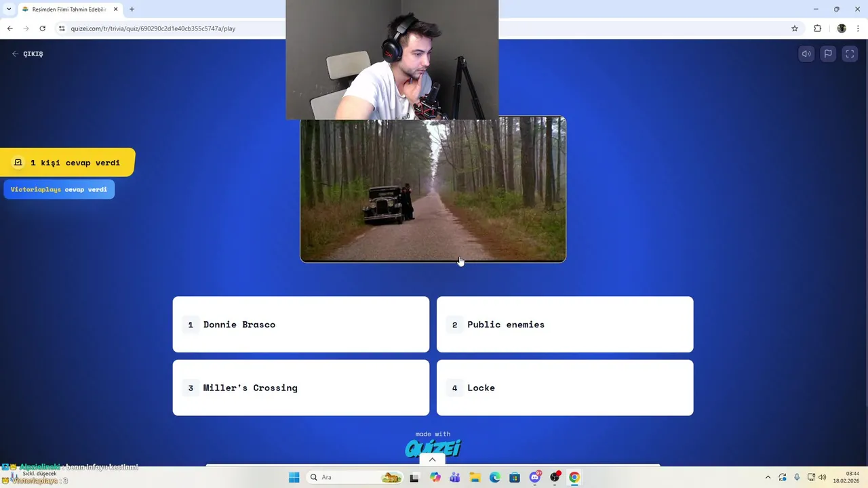Click 'Victoriaplays cevap verdi' notification
The image size is (868, 488).
[59, 190]
